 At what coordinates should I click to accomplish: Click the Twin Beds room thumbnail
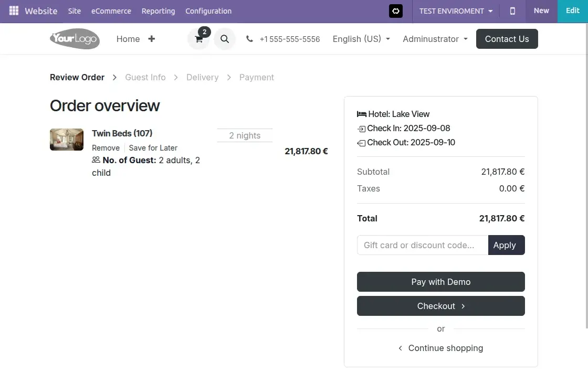pyautogui.click(x=66, y=139)
